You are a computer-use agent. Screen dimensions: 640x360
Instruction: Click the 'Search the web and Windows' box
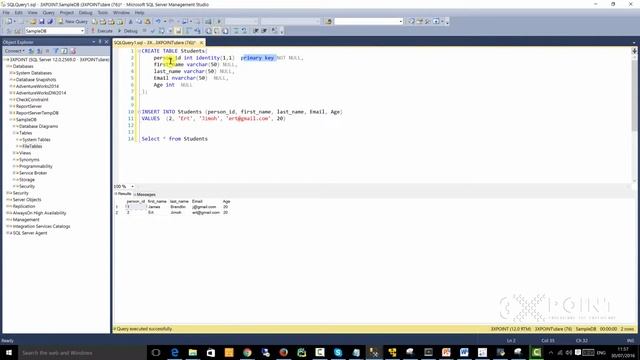point(82,353)
